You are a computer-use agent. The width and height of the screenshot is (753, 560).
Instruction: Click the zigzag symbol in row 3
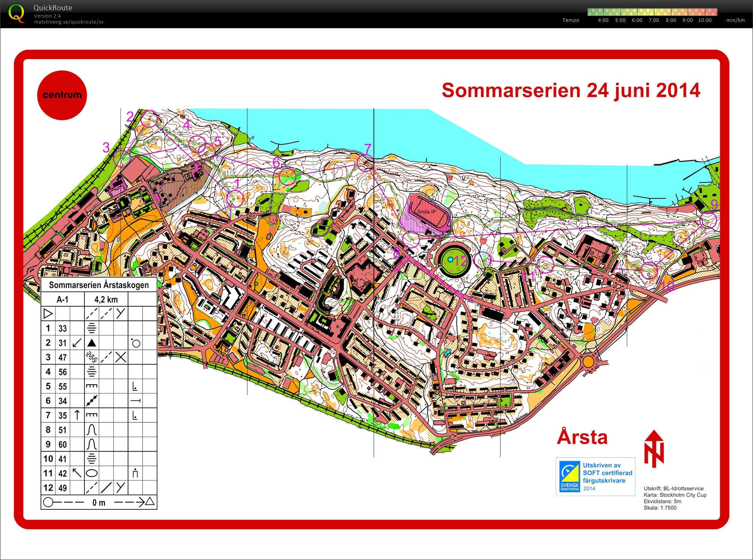point(92,357)
